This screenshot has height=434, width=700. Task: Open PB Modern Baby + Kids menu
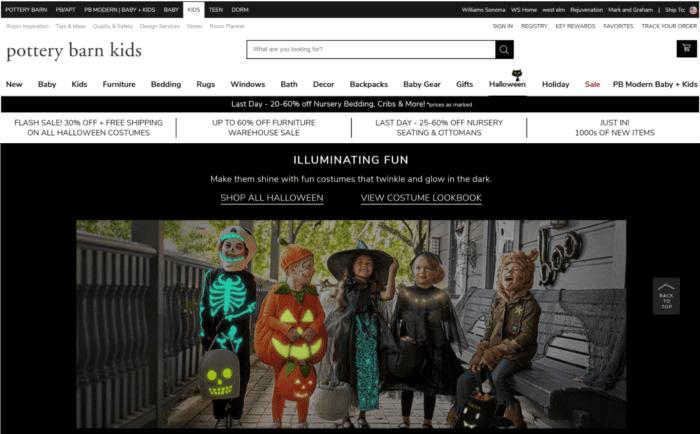(x=655, y=84)
